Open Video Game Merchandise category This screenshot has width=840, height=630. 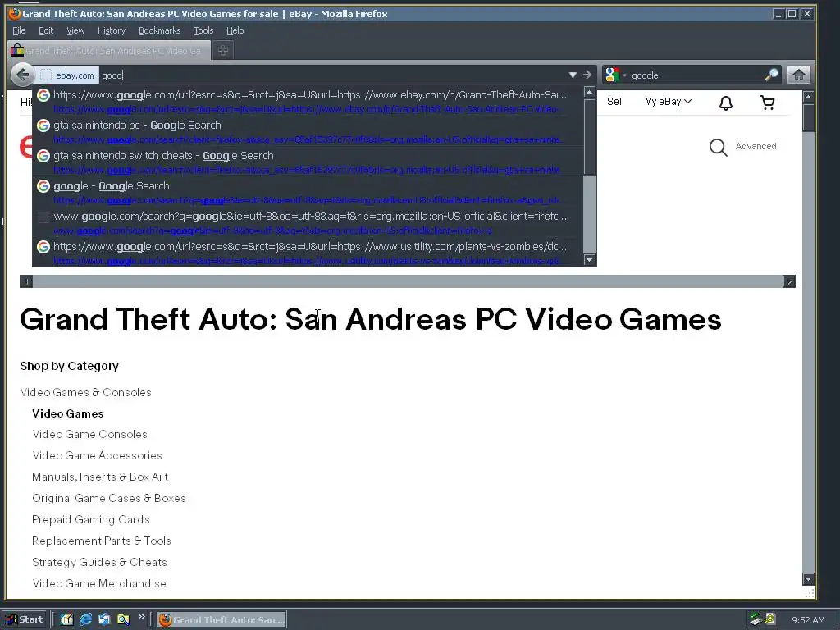pos(99,584)
